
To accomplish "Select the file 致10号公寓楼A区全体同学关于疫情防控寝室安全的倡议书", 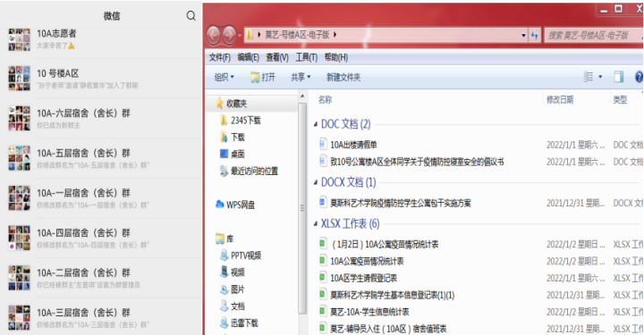I will (x=417, y=162).
